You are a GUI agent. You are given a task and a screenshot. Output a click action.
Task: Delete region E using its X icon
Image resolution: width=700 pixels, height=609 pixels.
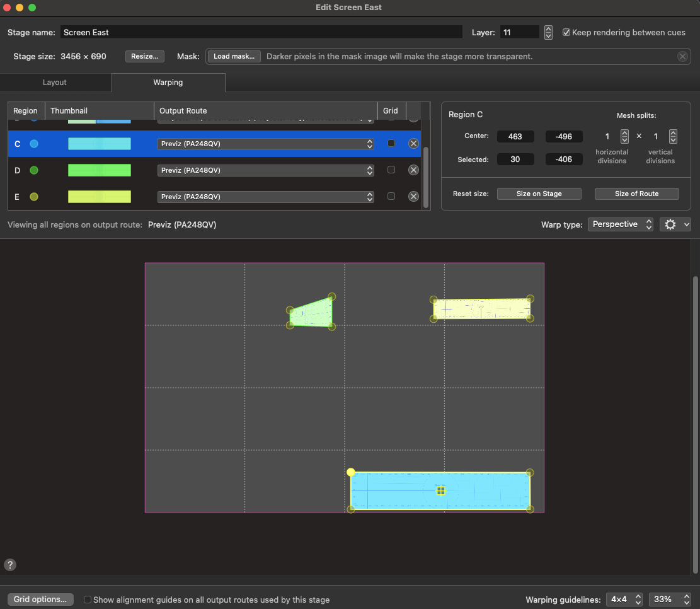[413, 196]
